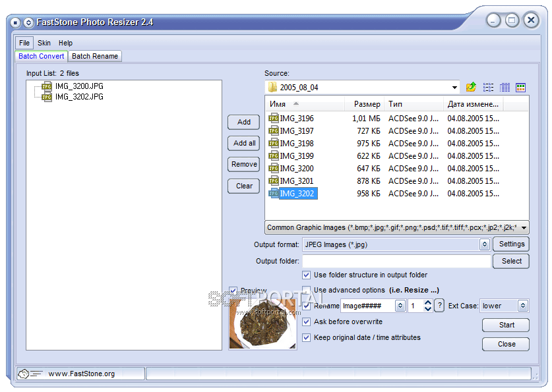The width and height of the screenshot is (552, 392).
Task: Click the Output folder input field
Action: pyautogui.click(x=396, y=261)
